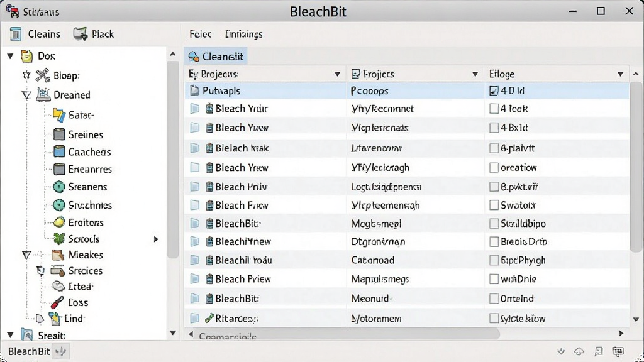Click the Bloap tools icon
Viewport: 644px width, 362px height.
(x=43, y=75)
